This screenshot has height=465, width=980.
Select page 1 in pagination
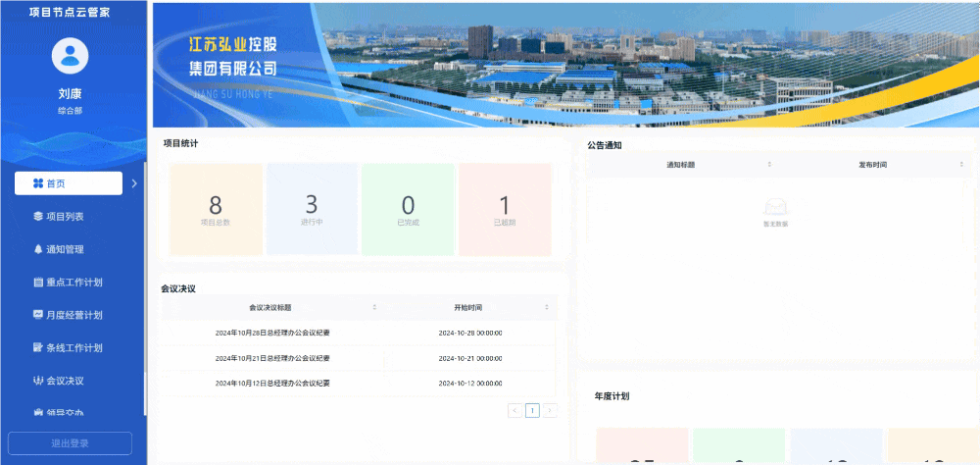pos(532,410)
